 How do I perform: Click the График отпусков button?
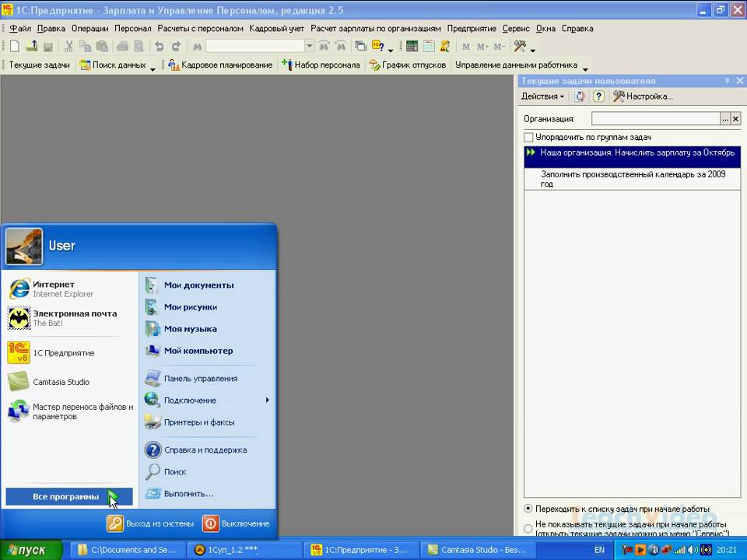pos(408,65)
